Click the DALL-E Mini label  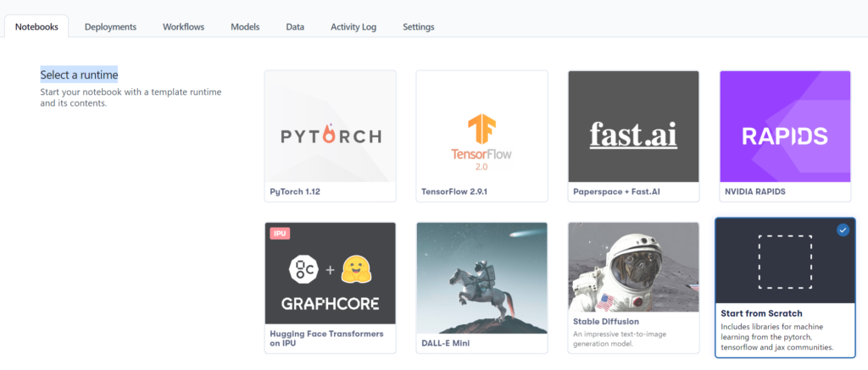tap(448, 343)
